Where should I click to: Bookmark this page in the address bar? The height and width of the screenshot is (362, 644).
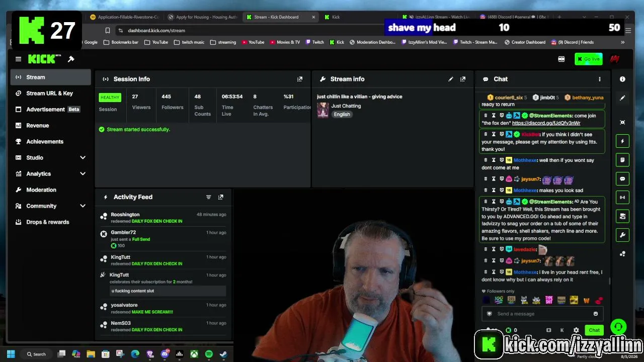[x=107, y=30]
